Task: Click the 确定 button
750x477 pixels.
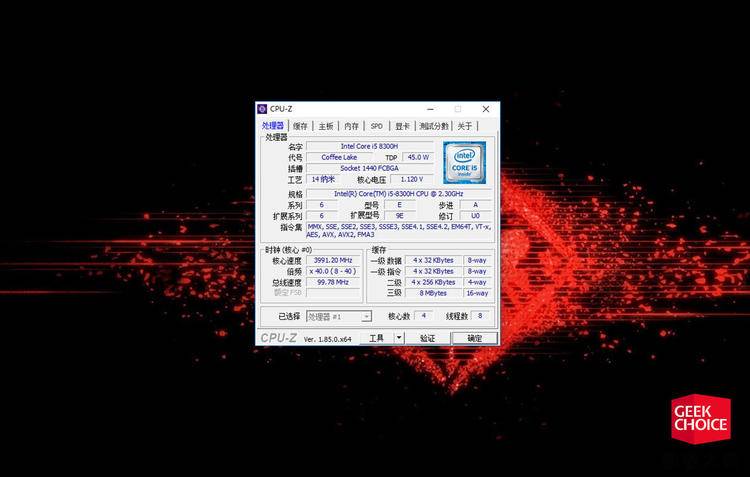Action: 474,338
